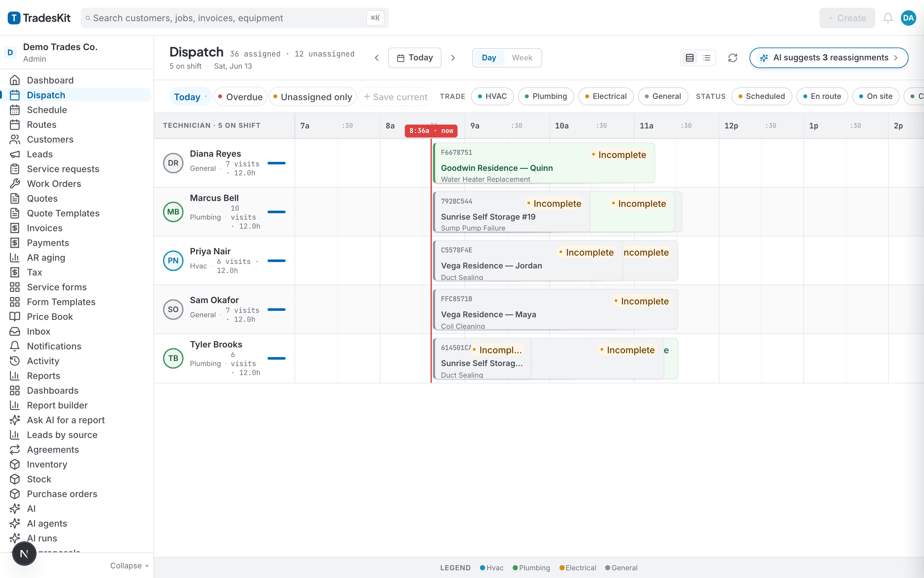924x578 pixels.
Task: Switch to timeline board view icon
Action: coord(689,58)
